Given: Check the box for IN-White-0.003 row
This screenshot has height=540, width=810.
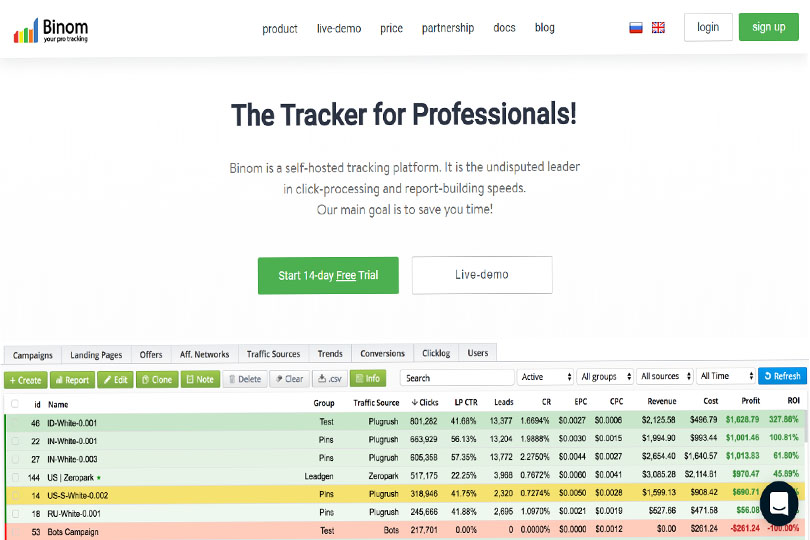Looking at the screenshot, I should tap(15, 459).
